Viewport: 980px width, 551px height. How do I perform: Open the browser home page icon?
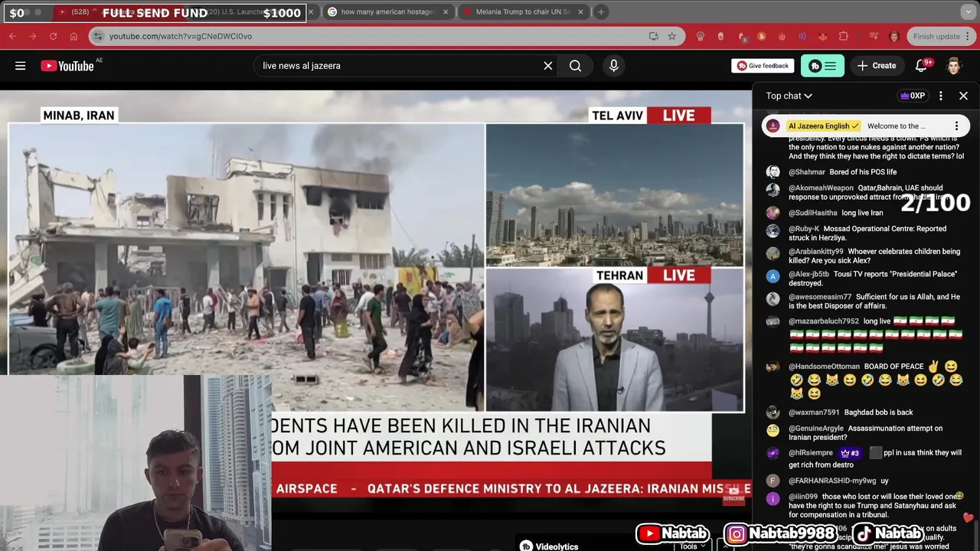pos(73,36)
